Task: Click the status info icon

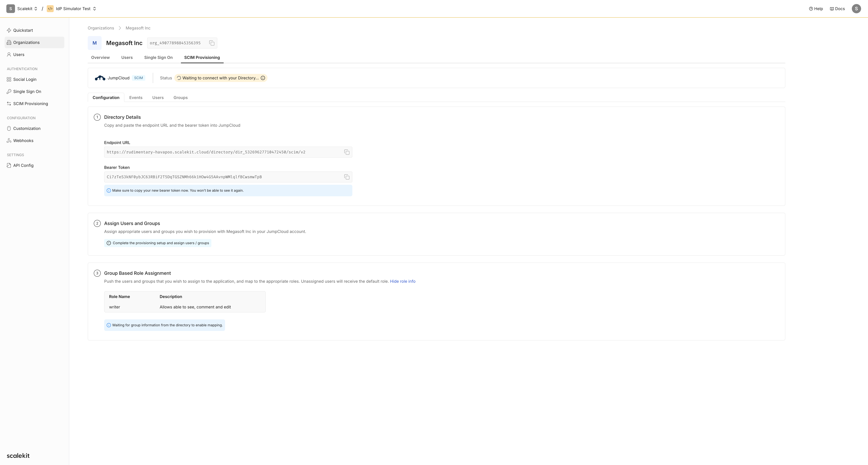Action: (263, 78)
